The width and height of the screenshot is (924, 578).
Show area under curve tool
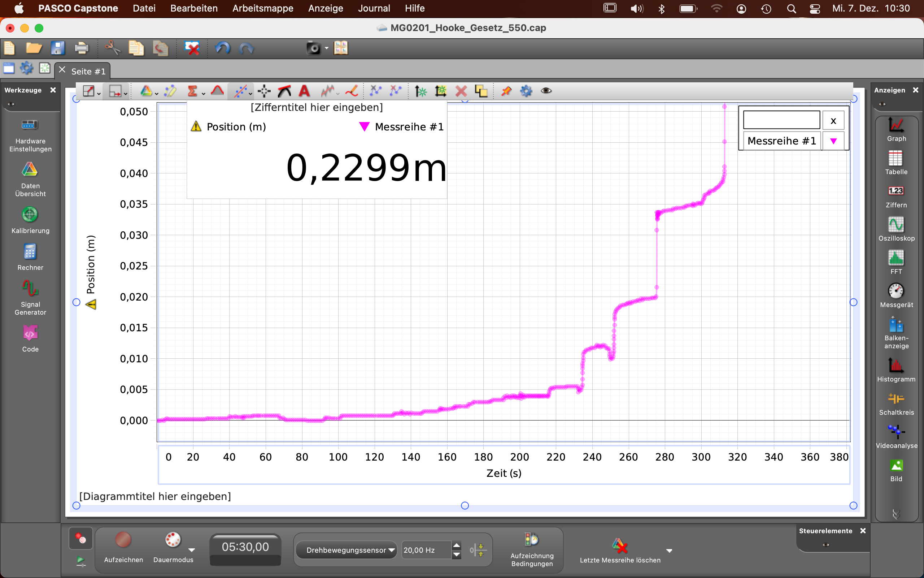click(217, 91)
